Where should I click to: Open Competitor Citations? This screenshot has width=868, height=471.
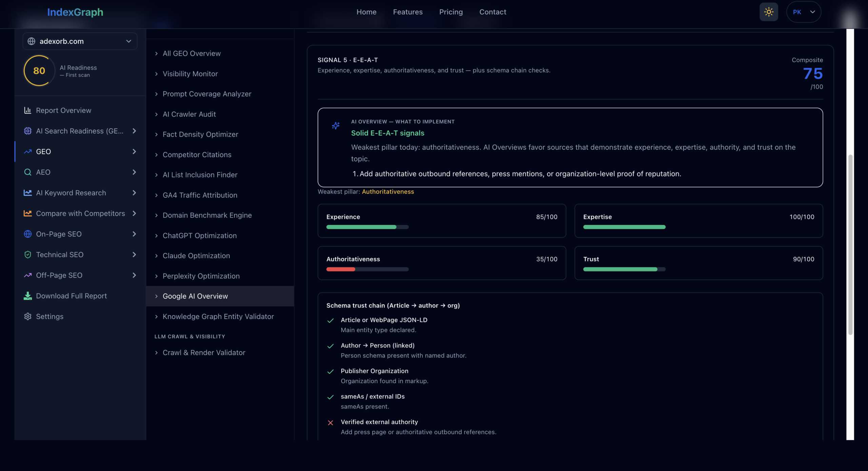point(220,155)
